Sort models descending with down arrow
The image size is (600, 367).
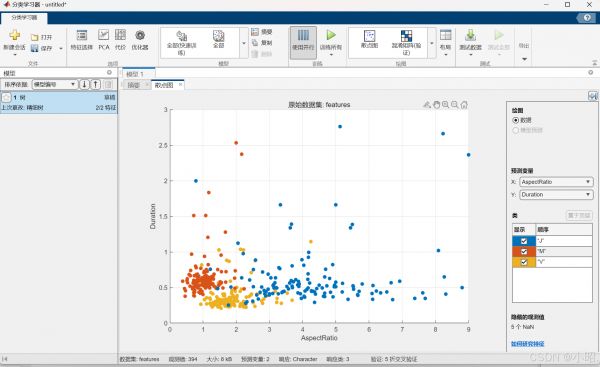84,84
